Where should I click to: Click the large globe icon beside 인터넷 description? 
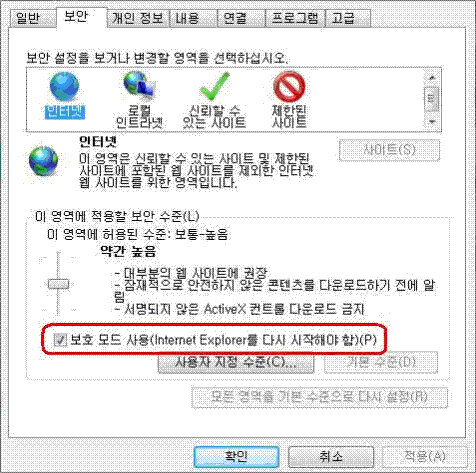pyautogui.click(x=43, y=161)
